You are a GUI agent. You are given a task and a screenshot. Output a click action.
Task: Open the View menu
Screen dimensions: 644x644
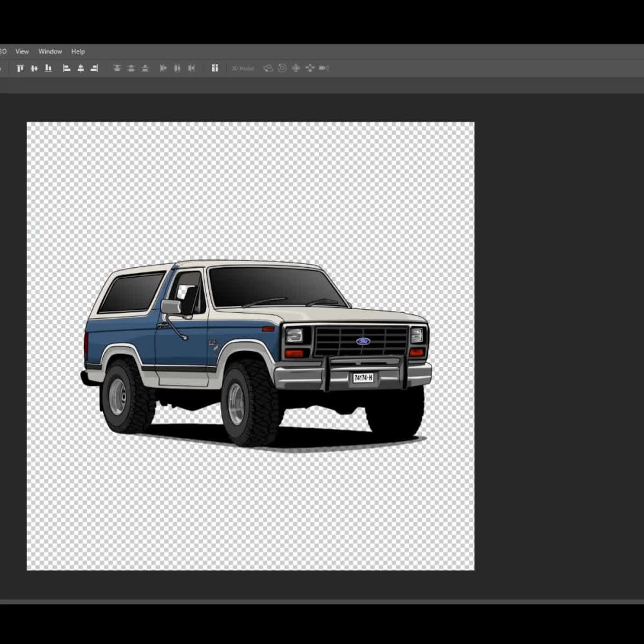tap(22, 52)
